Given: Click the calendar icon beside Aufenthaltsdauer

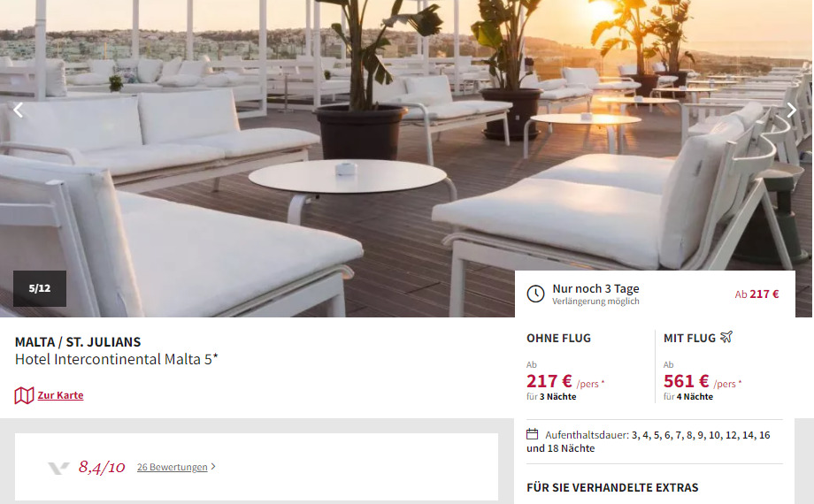Looking at the screenshot, I should [x=532, y=434].
